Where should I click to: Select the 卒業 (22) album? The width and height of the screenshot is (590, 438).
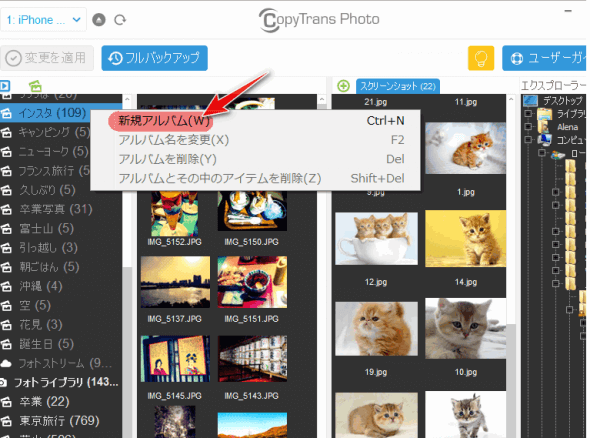[44, 402]
